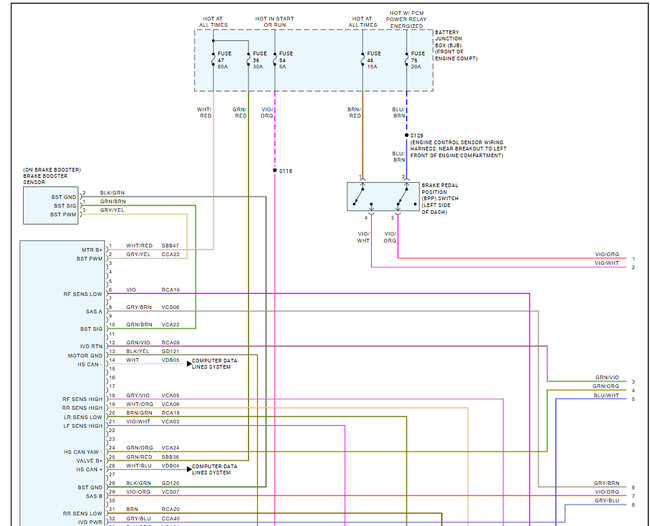Select the RR SENS HIGH pin label
Image resolution: width=650 pixels, height=526 pixels.
pyautogui.click(x=82, y=408)
